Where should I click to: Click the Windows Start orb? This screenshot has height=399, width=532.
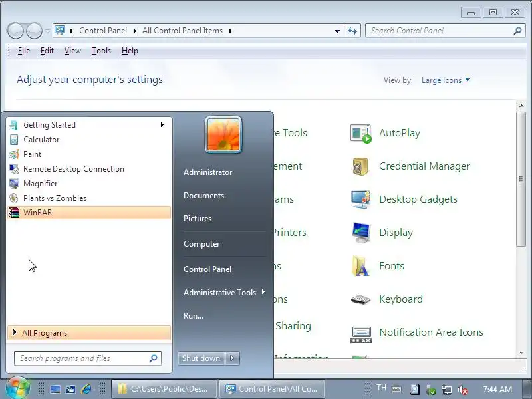17,388
